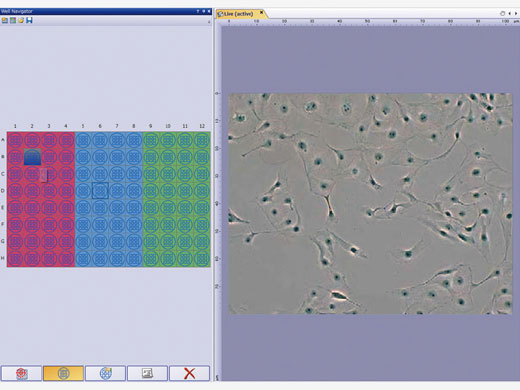This screenshot has height=390, width=520.
Task: Select well F3 in the red region
Action: [49, 225]
